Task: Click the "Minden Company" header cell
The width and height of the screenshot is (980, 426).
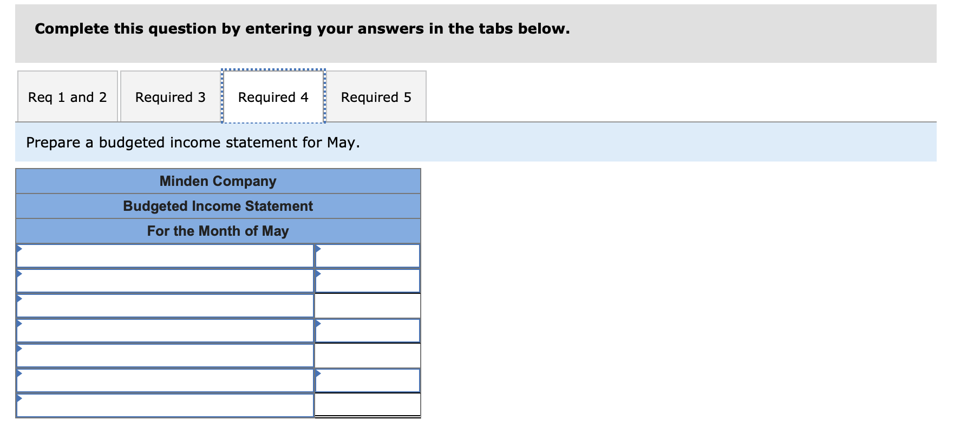Action: point(218,181)
